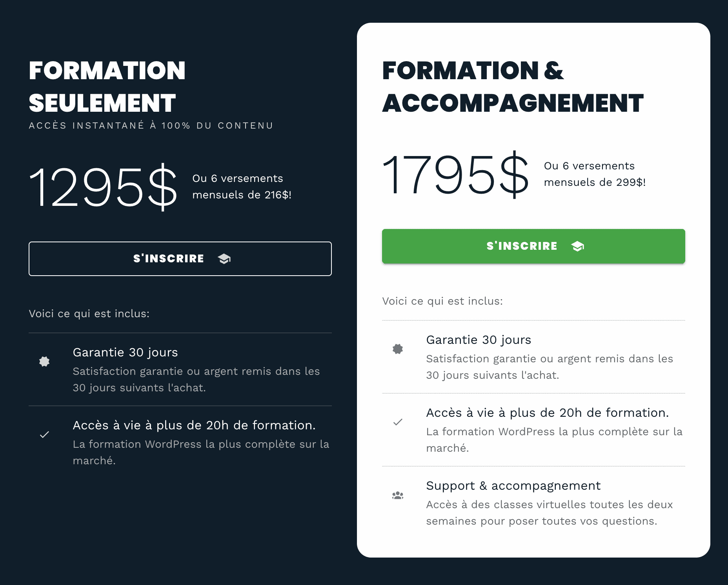Image resolution: width=728 pixels, height=585 pixels.
Task: Click 'Support & accompagnement' feature title
Action: [513, 486]
